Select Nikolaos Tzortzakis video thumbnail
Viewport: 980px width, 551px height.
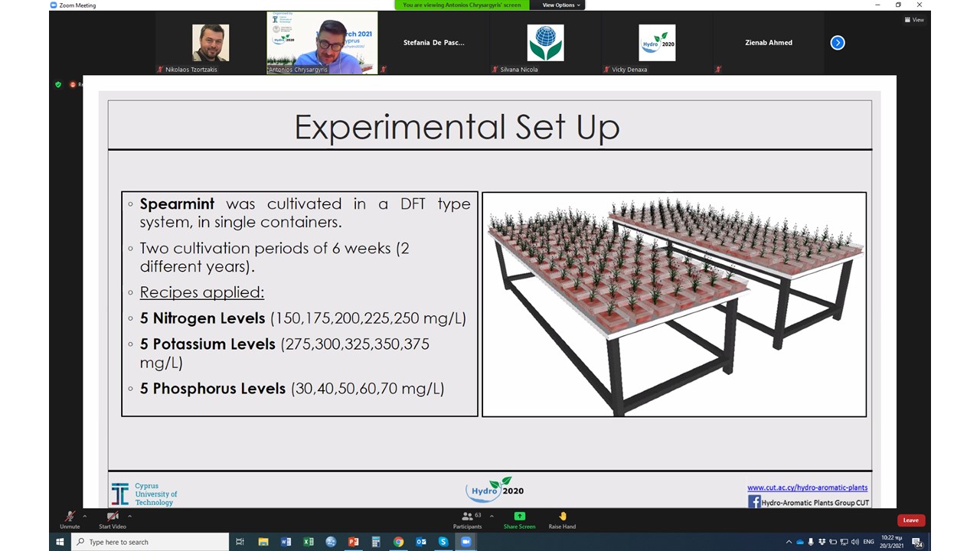coord(211,43)
